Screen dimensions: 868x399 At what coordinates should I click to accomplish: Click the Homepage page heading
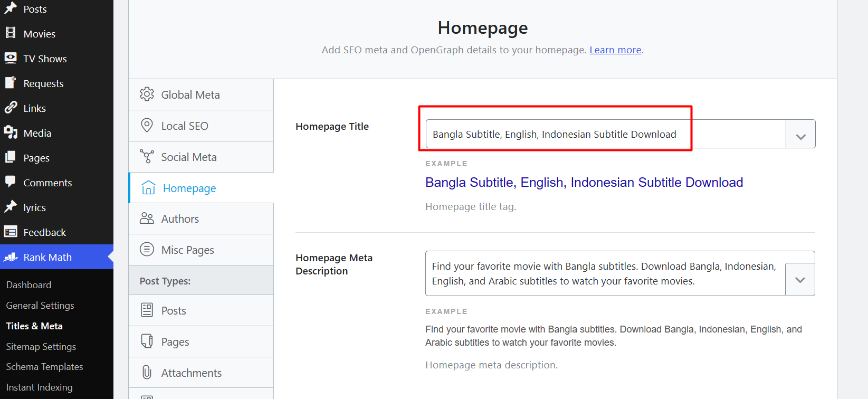(x=483, y=27)
